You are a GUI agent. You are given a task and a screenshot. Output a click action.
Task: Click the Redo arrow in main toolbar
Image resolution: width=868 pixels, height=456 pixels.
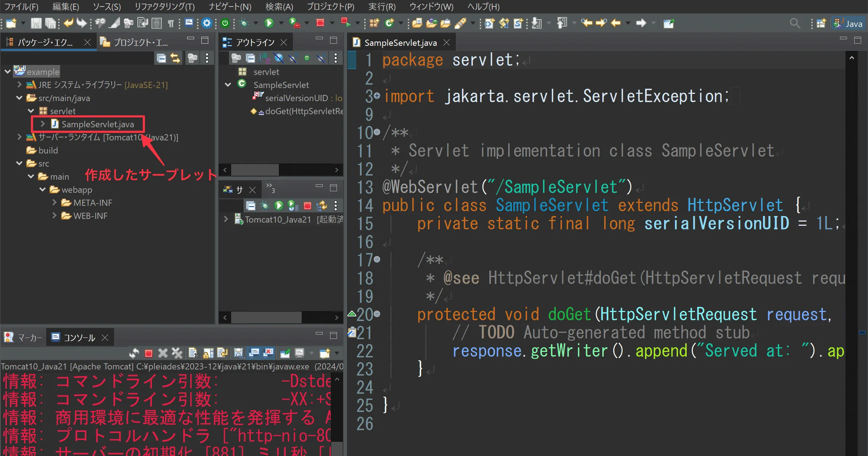[x=82, y=23]
